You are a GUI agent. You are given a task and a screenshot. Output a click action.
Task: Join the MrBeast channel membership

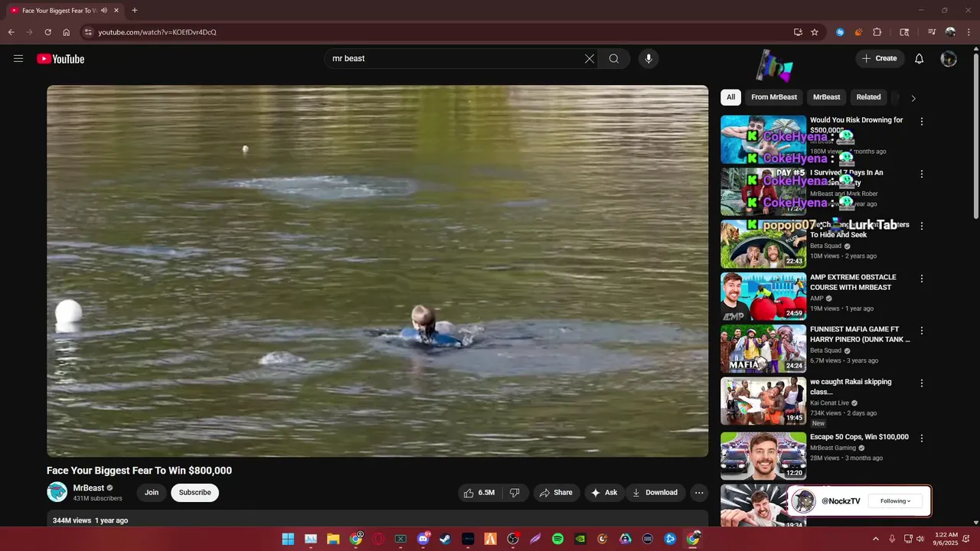tap(152, 493)
